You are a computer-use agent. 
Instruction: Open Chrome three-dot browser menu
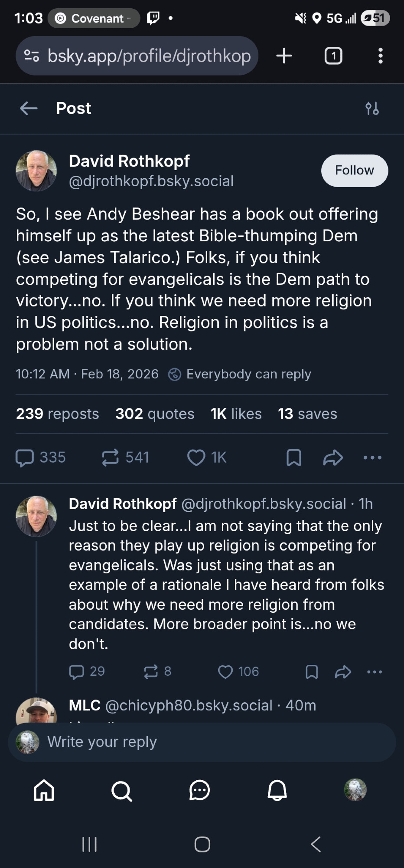(380, 56)
